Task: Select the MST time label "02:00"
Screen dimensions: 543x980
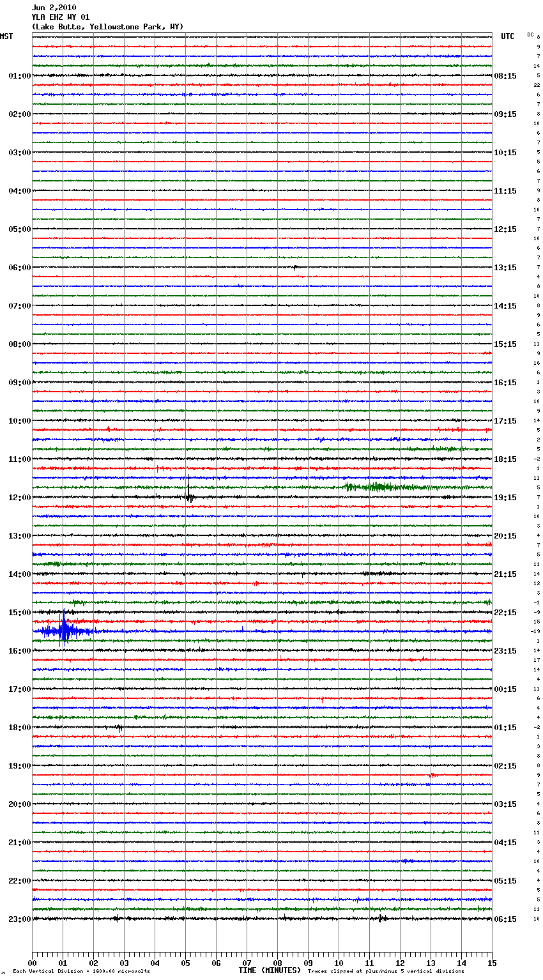Action: [19, 114]
